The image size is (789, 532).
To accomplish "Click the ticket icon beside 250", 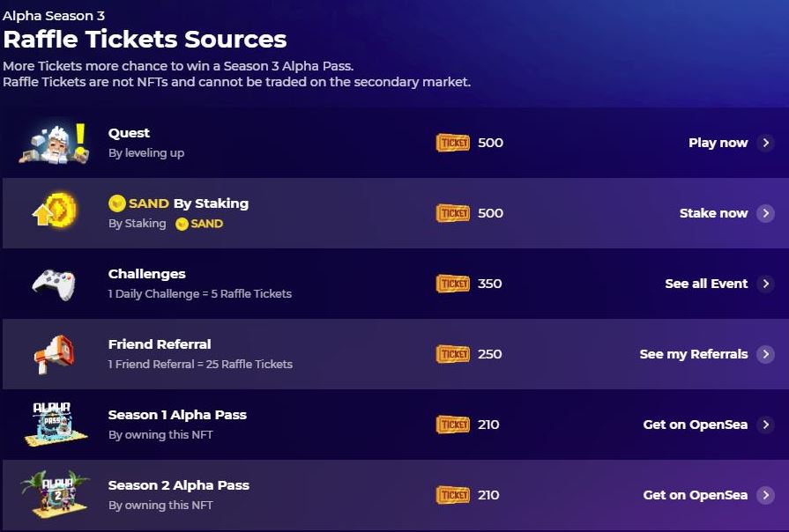I will pos(453,354).
